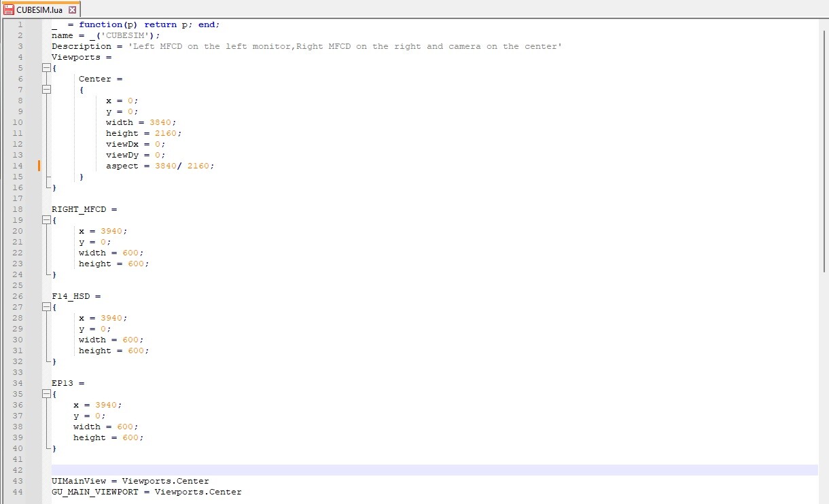
Task: Click 'x = 3940;' on line 36
Action: tap(97, 405)
